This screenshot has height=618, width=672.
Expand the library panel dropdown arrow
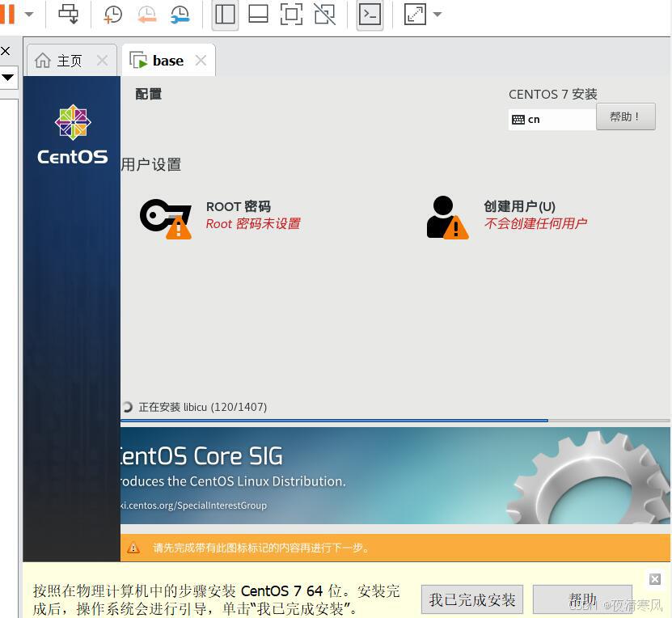(x=8, y=78)
